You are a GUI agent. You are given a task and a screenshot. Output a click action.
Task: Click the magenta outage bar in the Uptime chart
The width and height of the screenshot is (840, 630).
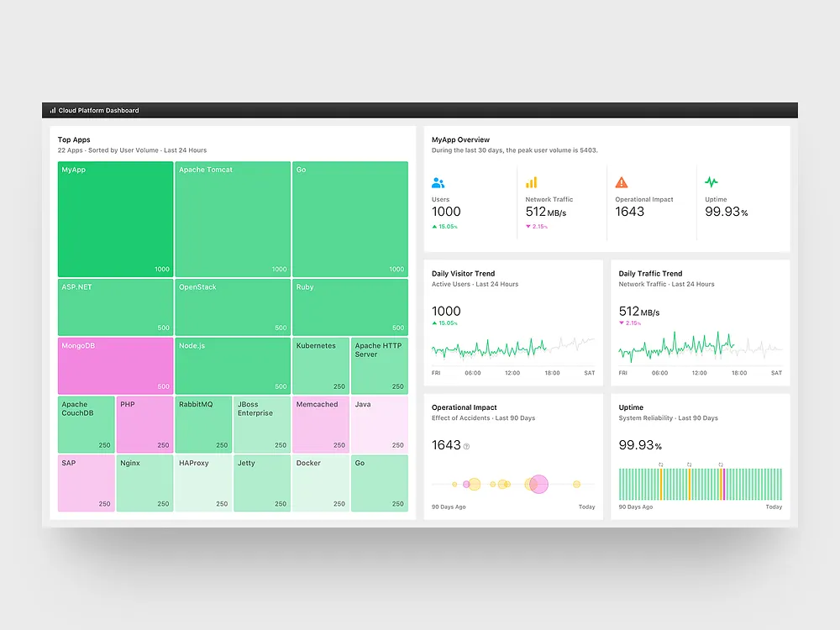point(724,485)
